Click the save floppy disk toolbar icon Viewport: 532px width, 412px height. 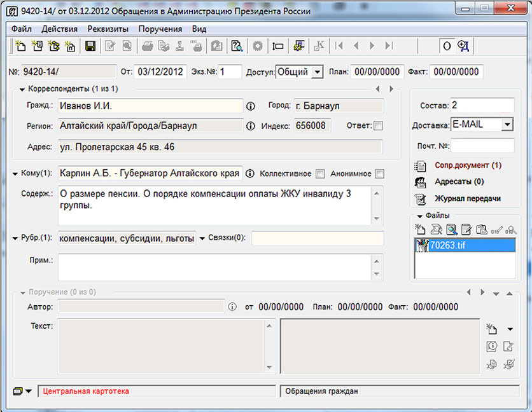[90, 46]
